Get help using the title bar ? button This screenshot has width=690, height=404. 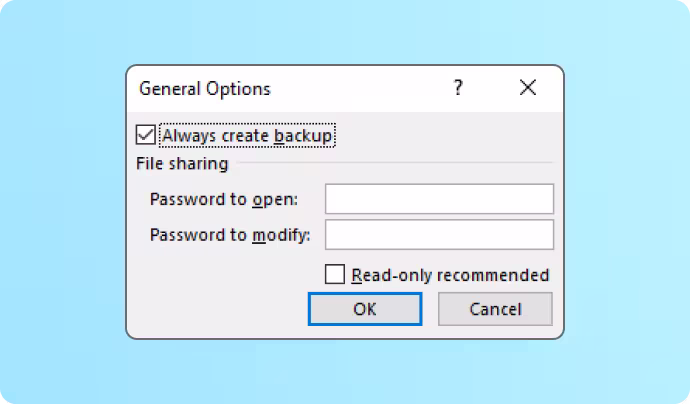tap(458, 88)
